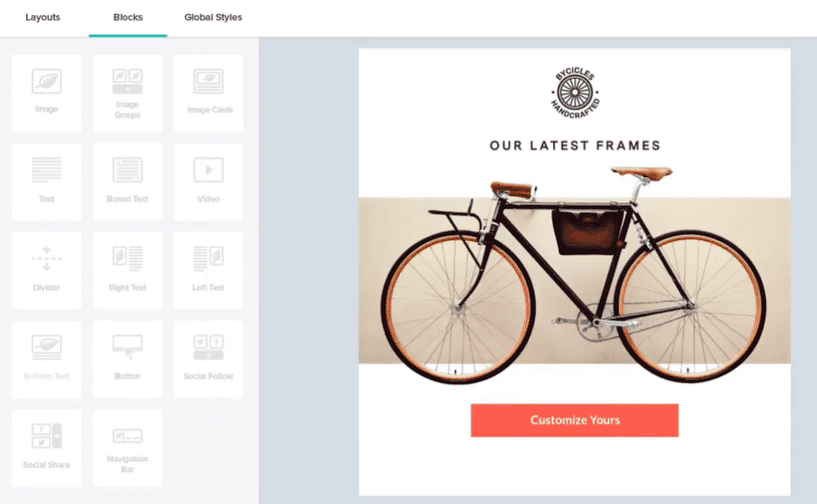This screenshot has width=817, height=504.
Task: Click the Bycicles Handcrafted logo
Action: tap(574, 93)
